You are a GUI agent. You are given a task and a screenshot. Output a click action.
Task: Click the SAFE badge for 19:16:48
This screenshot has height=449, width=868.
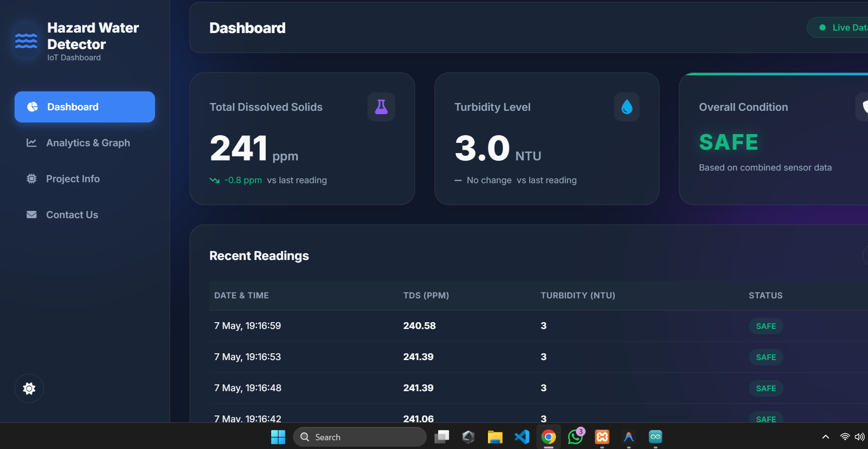click(x=766, y=388)
